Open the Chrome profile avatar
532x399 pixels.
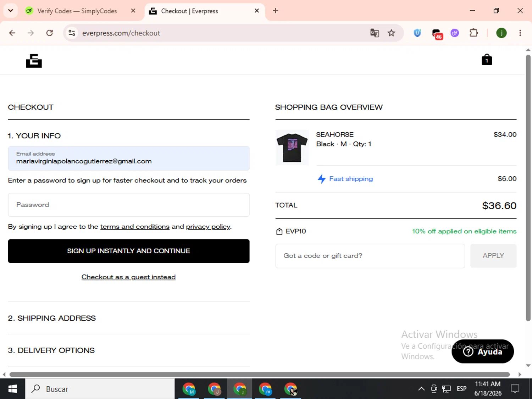pos(501,33)
